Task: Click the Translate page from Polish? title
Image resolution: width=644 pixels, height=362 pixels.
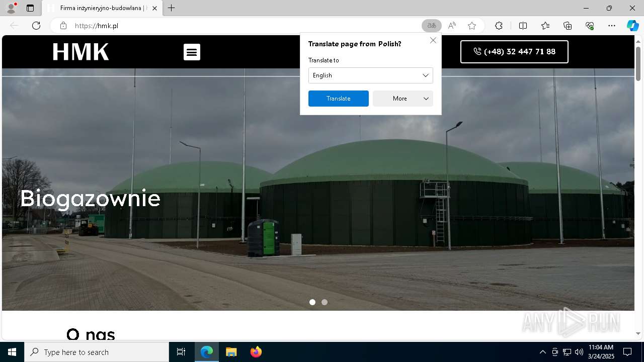Action: tap(355, 44)
